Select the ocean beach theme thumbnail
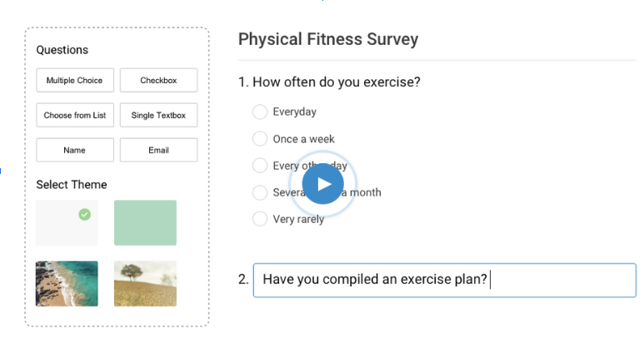 tap(67, 284)
